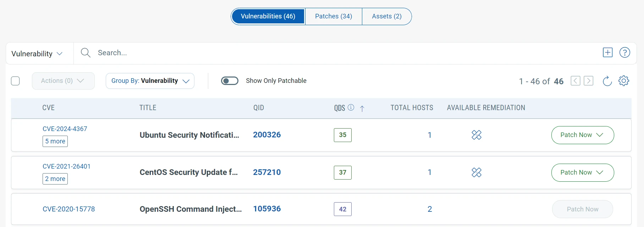
Task: Click the QDS info icon
Action: click(x=351, y=107)
